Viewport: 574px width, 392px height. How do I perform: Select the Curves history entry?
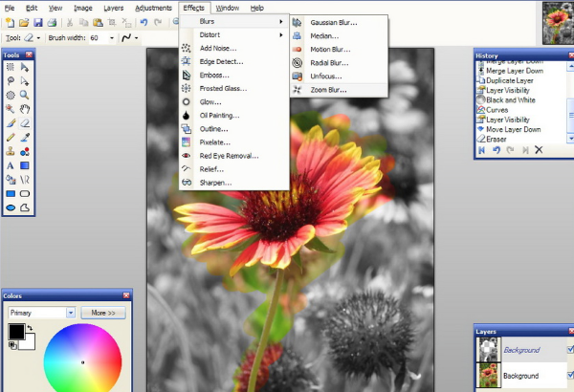[497, 110]
